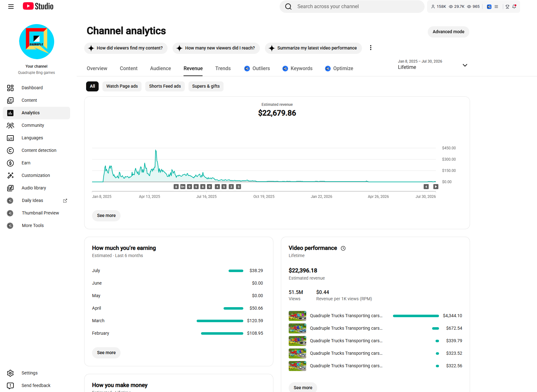The width and height of the screenshot is (537, 392).
Task: Click the 158K subscribers stat
Action: (438, 7)
